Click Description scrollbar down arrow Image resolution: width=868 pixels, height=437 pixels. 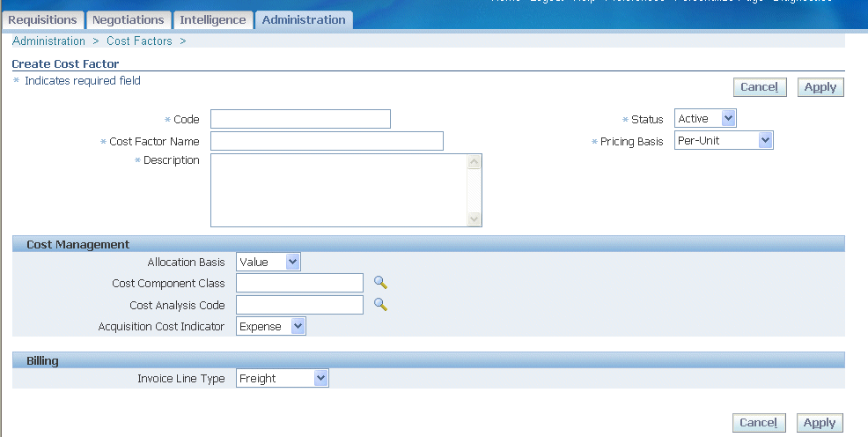pos(474,218)
